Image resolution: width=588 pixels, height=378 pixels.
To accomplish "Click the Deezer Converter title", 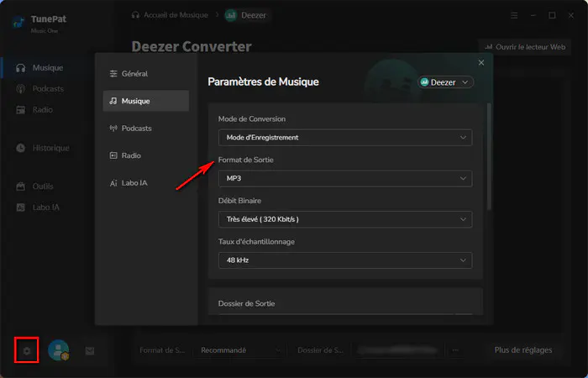I will click(x=192, y=46).
